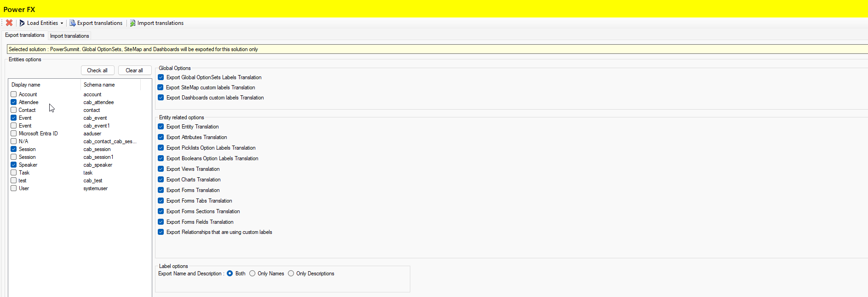The height and width of the screenshot is (297, 868).
Task: Click the Load Entities icon
Action: pyautogui.click(x=22, y=23)
